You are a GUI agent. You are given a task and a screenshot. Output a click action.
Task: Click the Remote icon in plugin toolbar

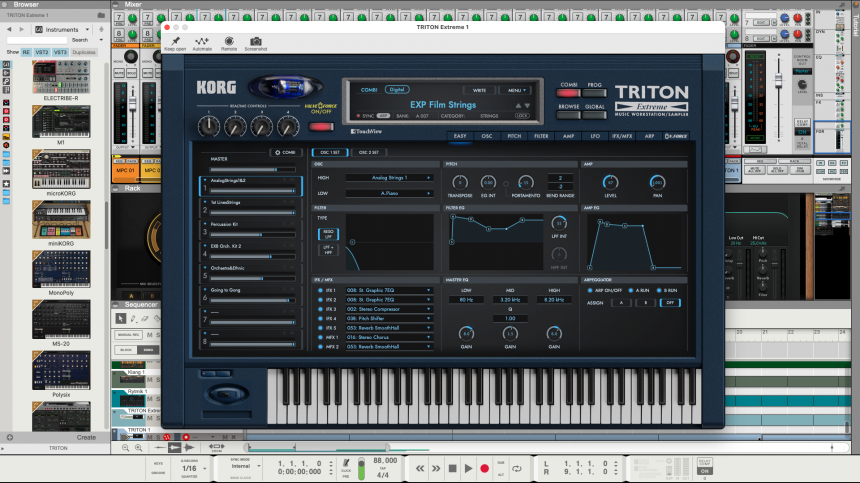229,41
